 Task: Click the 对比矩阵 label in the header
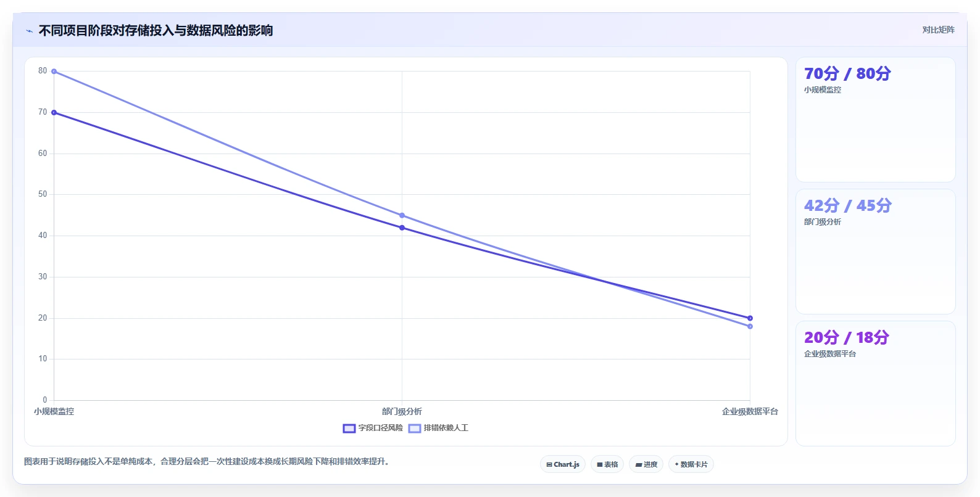(x=938, y=30)
